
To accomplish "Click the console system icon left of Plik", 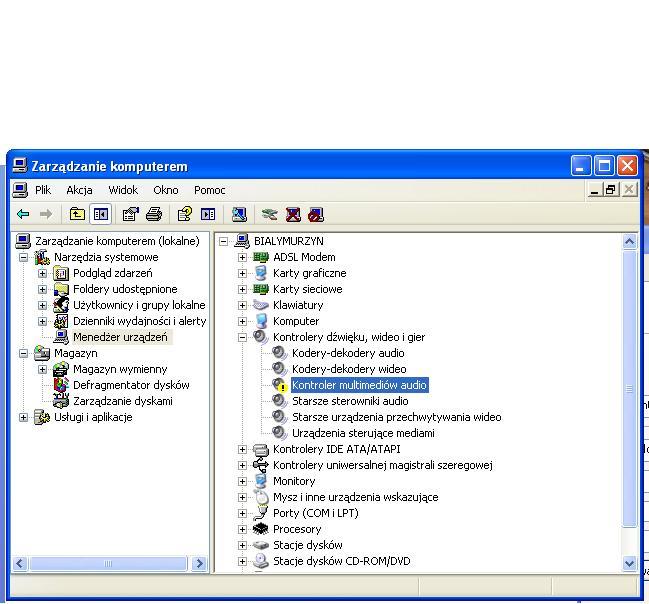I will (x=20, y=190).
